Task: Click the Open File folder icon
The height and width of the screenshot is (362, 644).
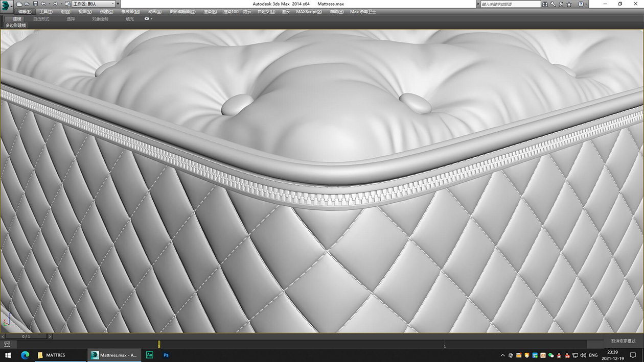Action: (27, 4)
